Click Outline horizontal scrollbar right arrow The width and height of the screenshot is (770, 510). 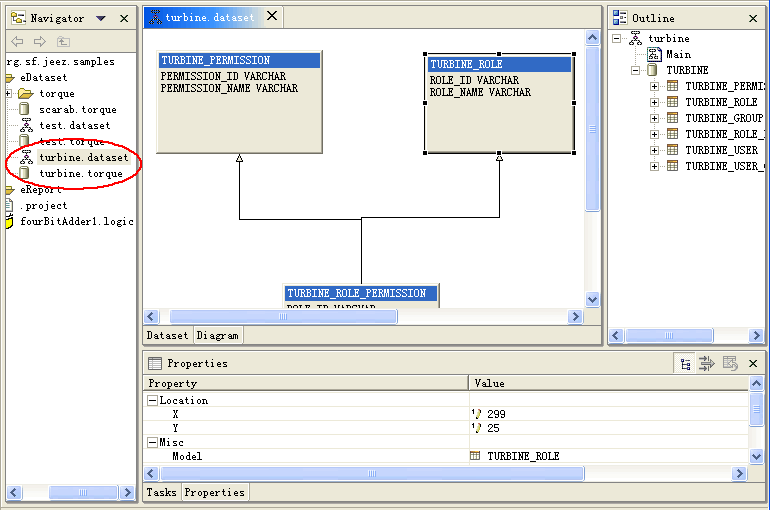click(x=756, y=336)
